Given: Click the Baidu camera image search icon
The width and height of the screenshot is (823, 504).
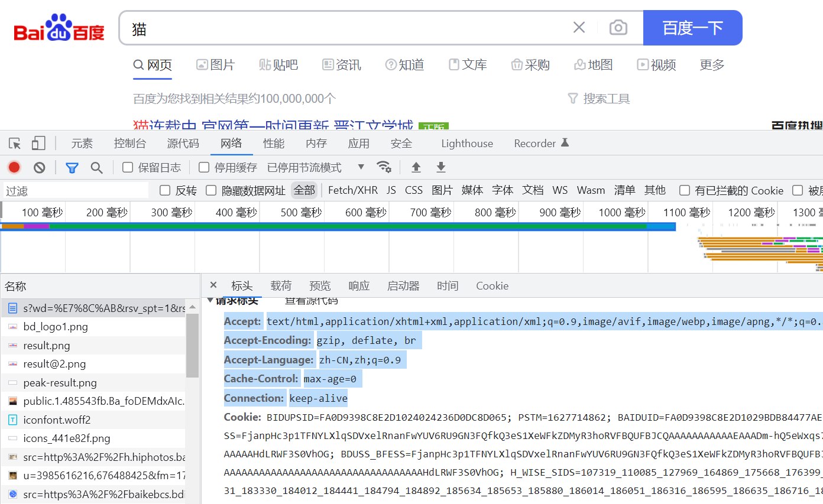Looking at the screenshot, I should point(618,28).
